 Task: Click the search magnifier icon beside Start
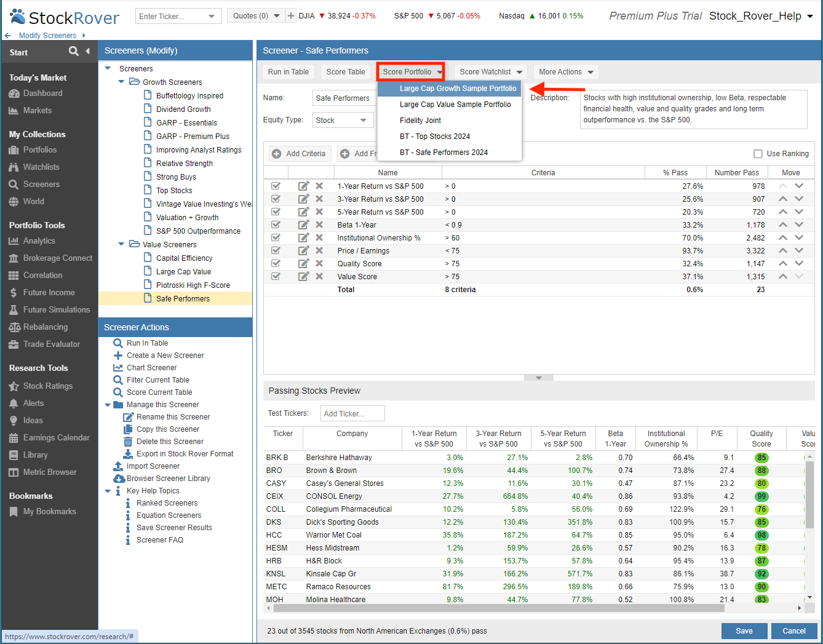tap(74, 51)
